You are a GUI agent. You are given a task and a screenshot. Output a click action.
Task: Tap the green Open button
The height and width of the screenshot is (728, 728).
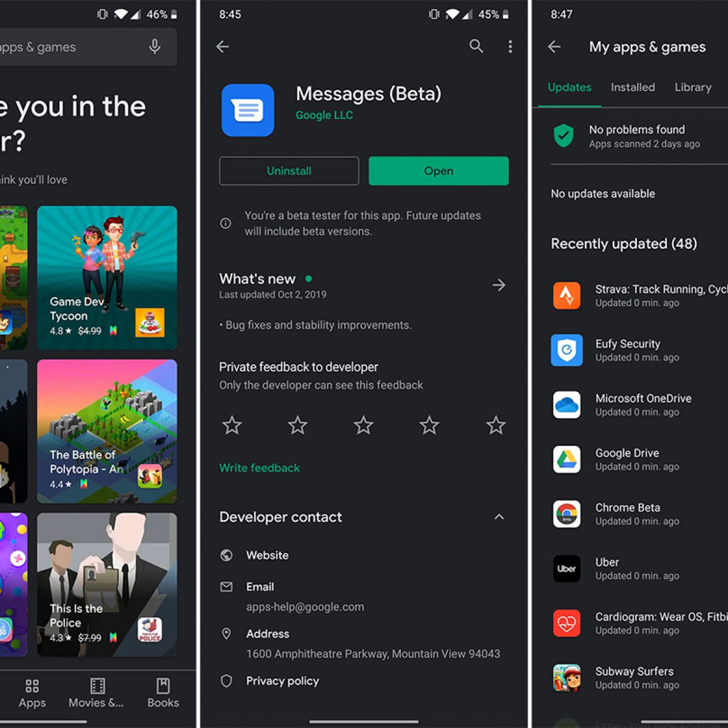click(x=438, y=171)
